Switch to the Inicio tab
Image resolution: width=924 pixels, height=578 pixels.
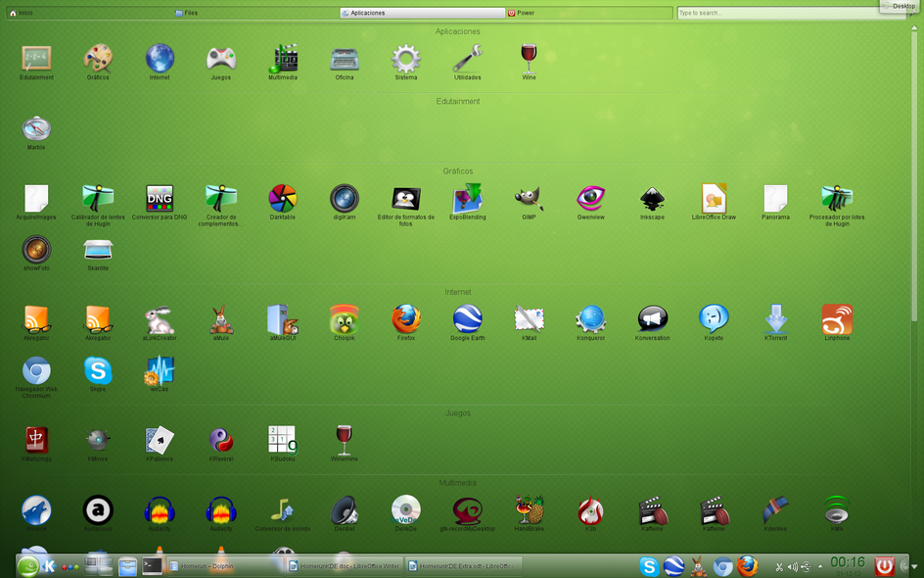click(x=89, y=13)
